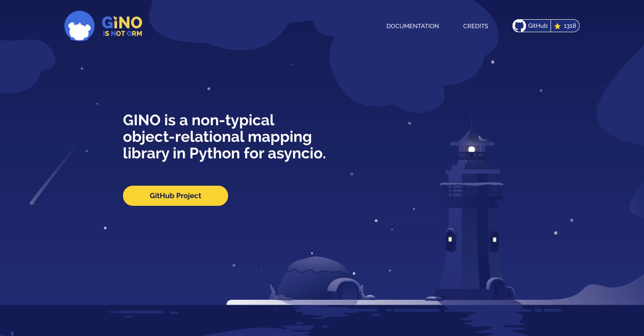Image resolution: width=644 pixels, height=336 pixels.
Task: Open the CREDITS menu link
Action: pos(475,26)
